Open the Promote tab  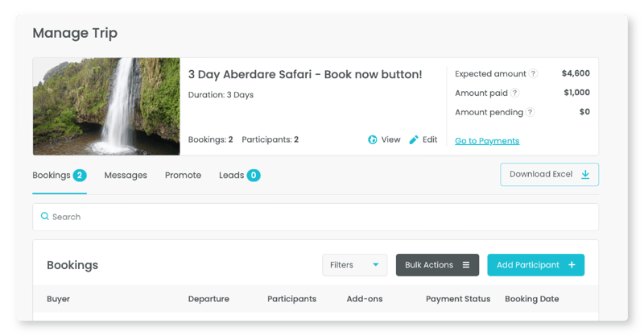coord(184,175)
